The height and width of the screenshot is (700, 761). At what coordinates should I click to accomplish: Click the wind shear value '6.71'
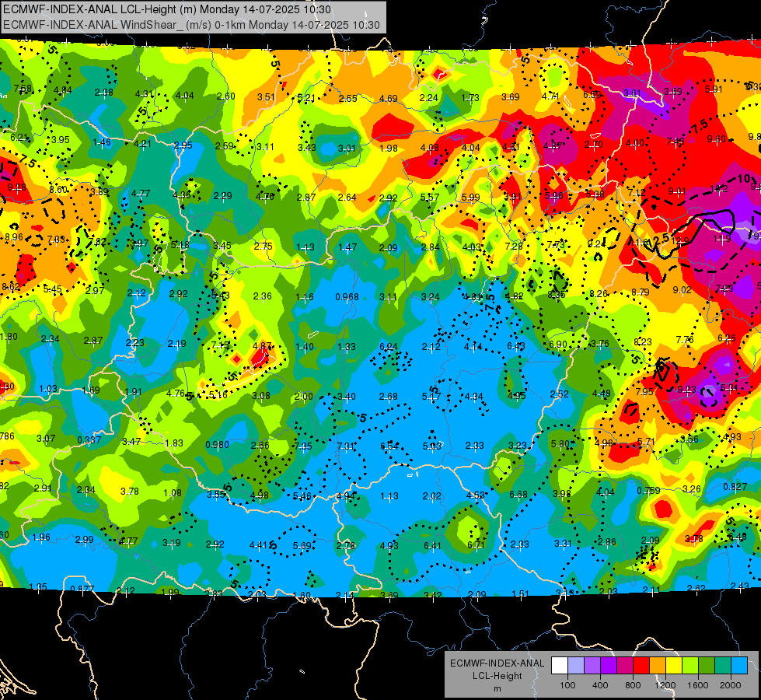(476, 545)
